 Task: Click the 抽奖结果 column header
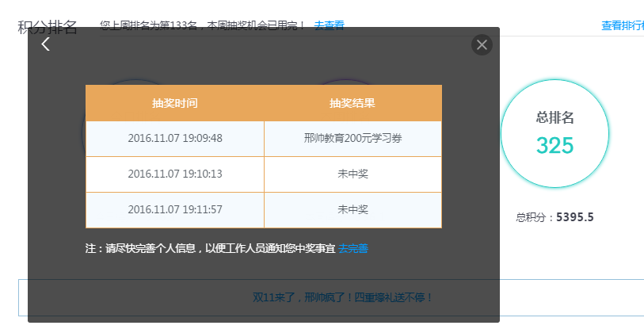pos(352,103)
